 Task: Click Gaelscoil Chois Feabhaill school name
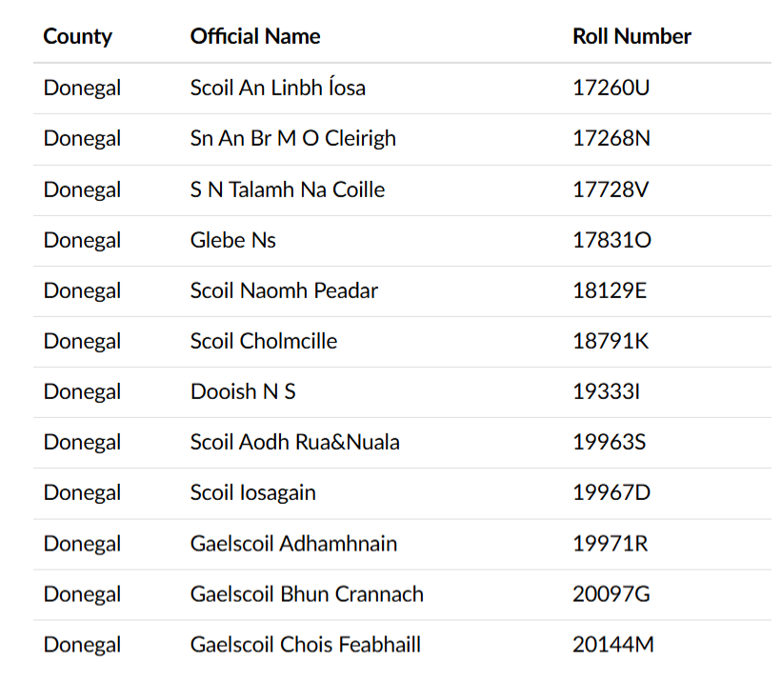pos(306,645)
